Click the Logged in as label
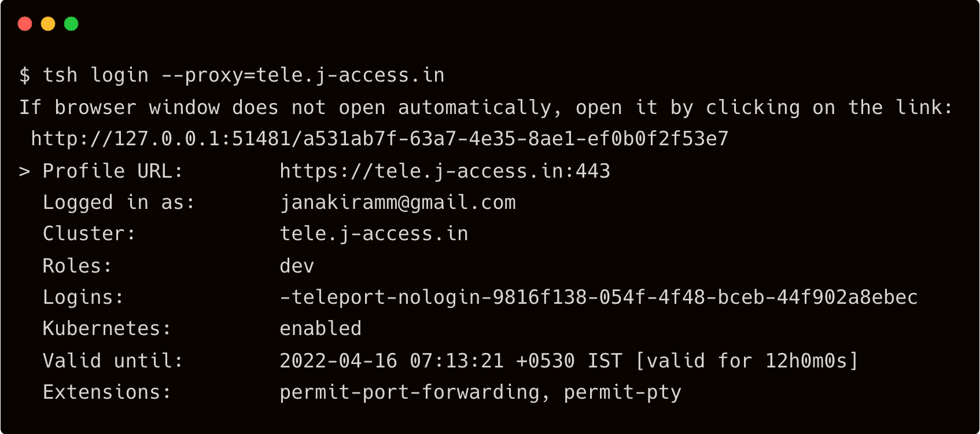The image size is (980, 434). point(119,203)
